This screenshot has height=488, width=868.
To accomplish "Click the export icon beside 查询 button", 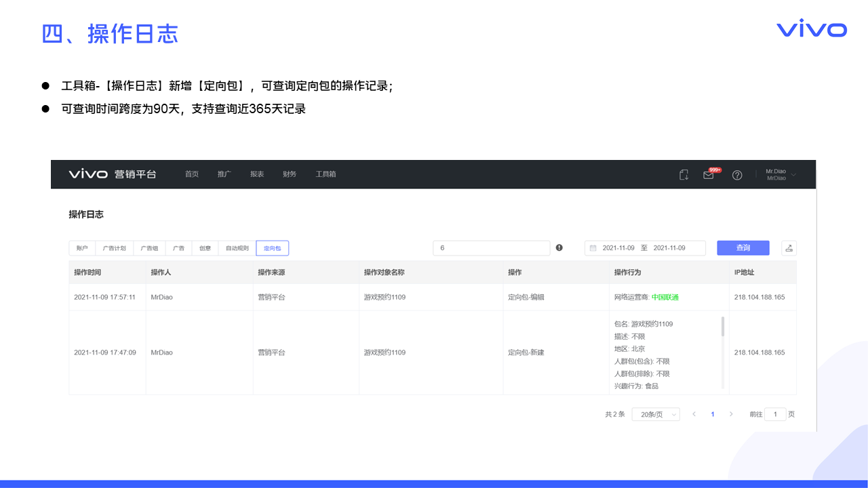I will click(x=789, y=248).
